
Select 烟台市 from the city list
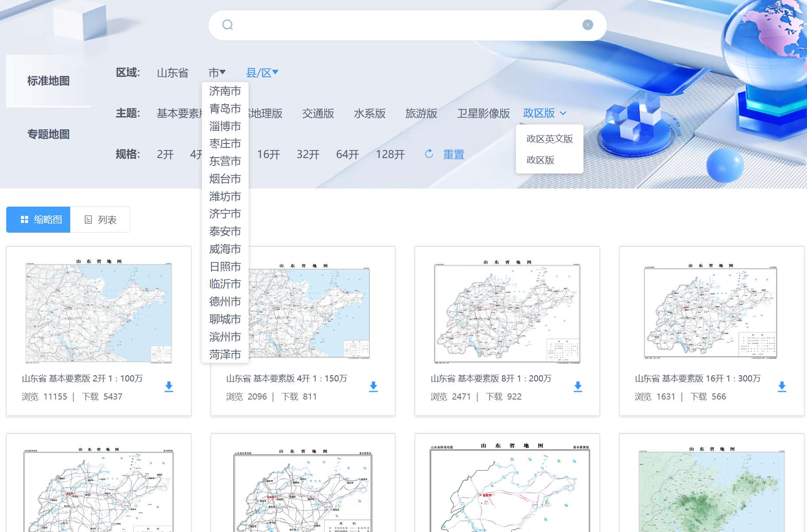[225, 179]
